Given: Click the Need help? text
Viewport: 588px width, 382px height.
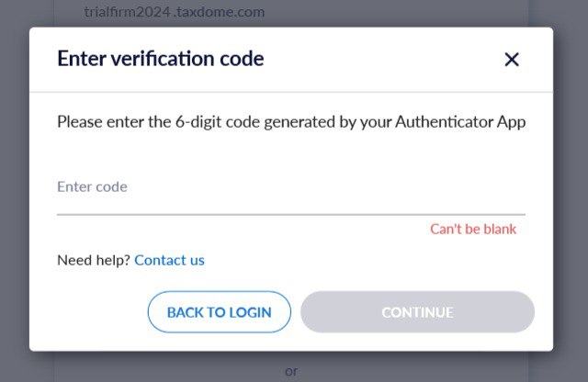Looking at the screenshot, I should pos(94,260).
